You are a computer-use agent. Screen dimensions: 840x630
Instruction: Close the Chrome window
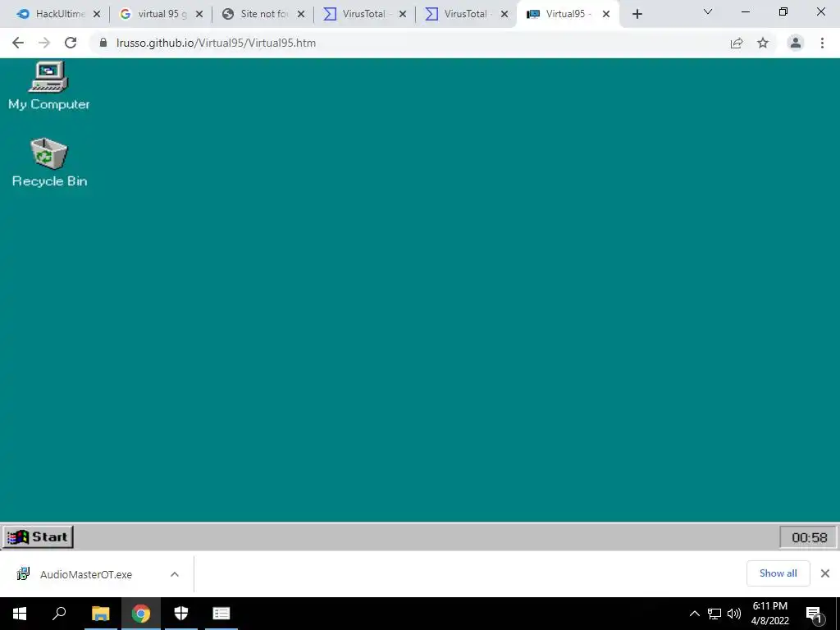pos(820,11)
